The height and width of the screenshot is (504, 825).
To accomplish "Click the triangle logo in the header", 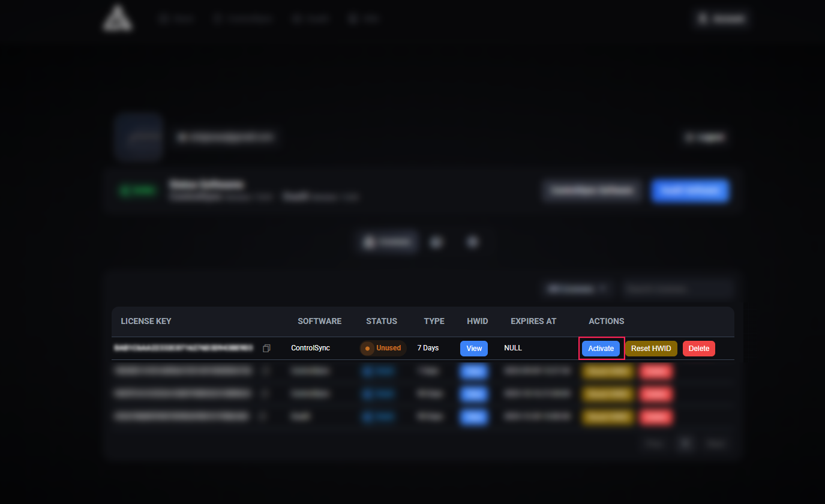I will point(117,18).
